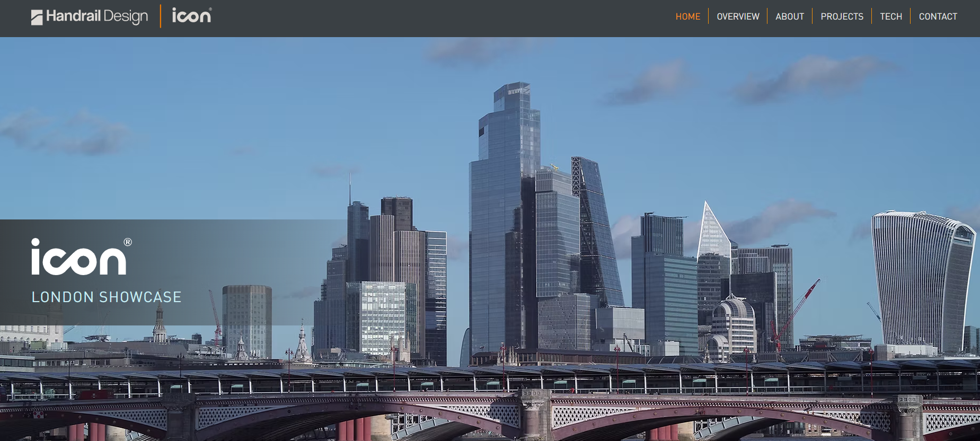This screenshot has height=441, width=980.
Task: Click the large icon logo in hero banner
Action: pos(78,258)
